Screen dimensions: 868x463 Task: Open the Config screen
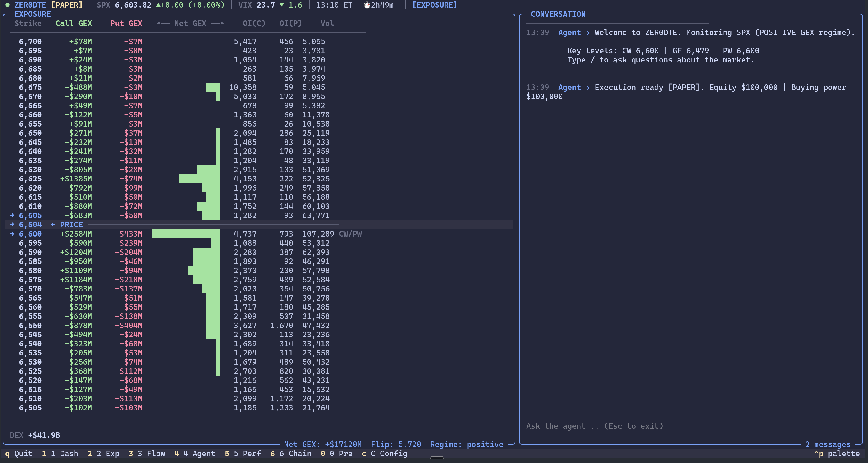[384, 454]
